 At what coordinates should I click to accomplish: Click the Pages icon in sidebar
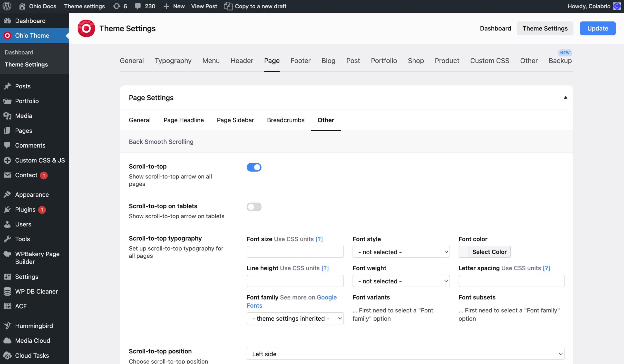coord(7,131)
